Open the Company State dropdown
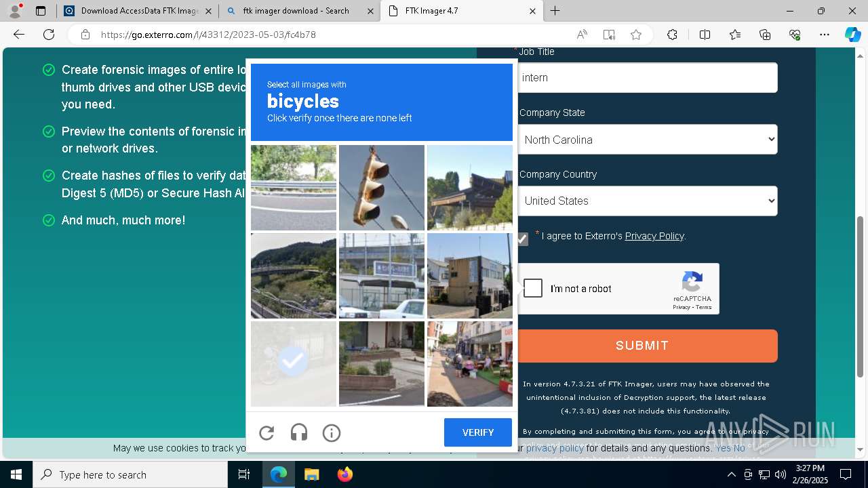Image resolution: width=868 pixels, height=488 pixels. click(x=648, y=140)
